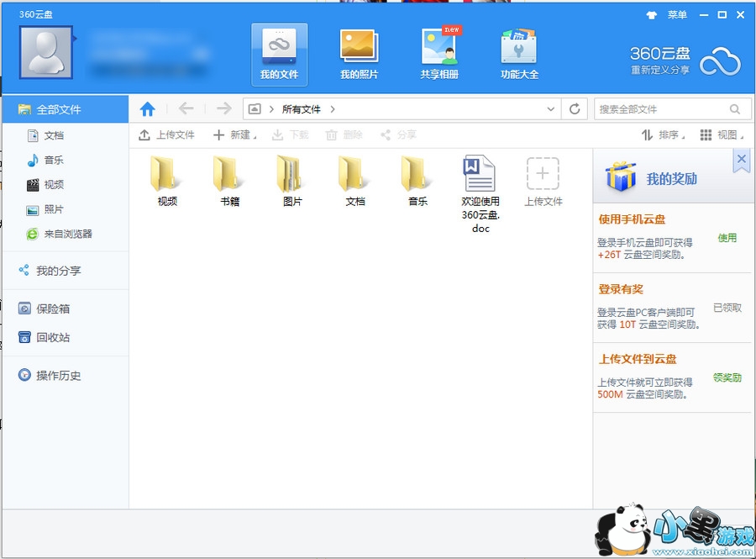The height and width of the screenshot is (559, 756).
Task: Open the 视图 view dropdown
Action: click(722, 135)
